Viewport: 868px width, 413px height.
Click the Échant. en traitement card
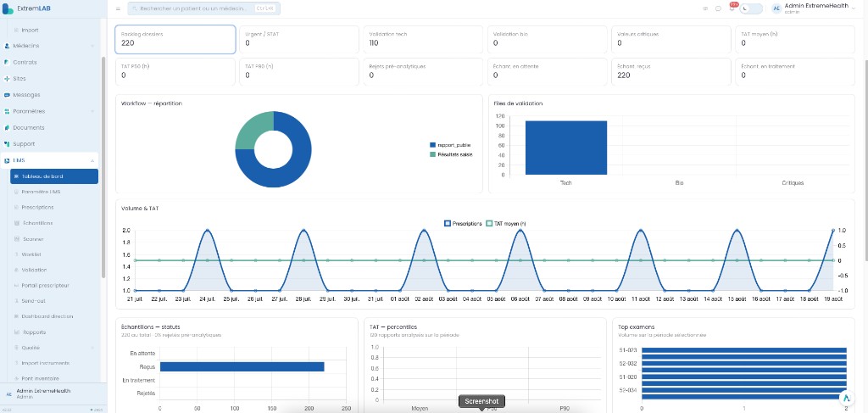[795, 71]
